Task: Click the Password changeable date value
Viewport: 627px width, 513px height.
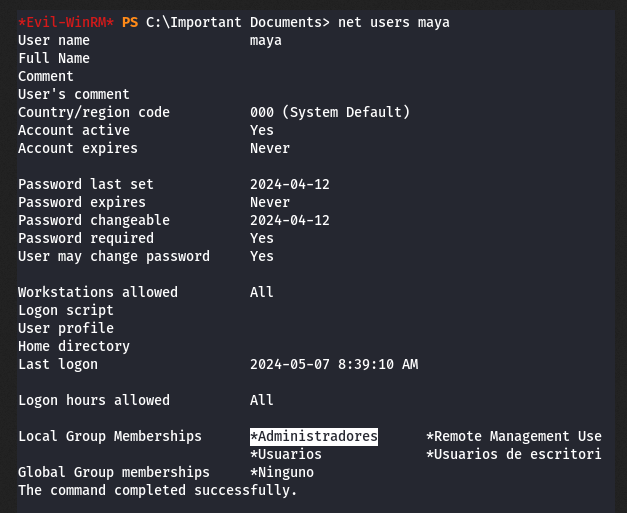Action: [290, 220]
